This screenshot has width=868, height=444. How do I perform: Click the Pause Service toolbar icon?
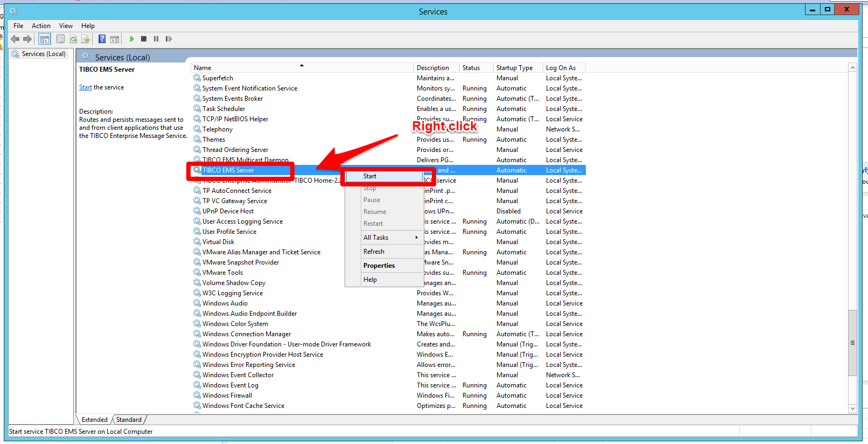click(x=156, y=39)
